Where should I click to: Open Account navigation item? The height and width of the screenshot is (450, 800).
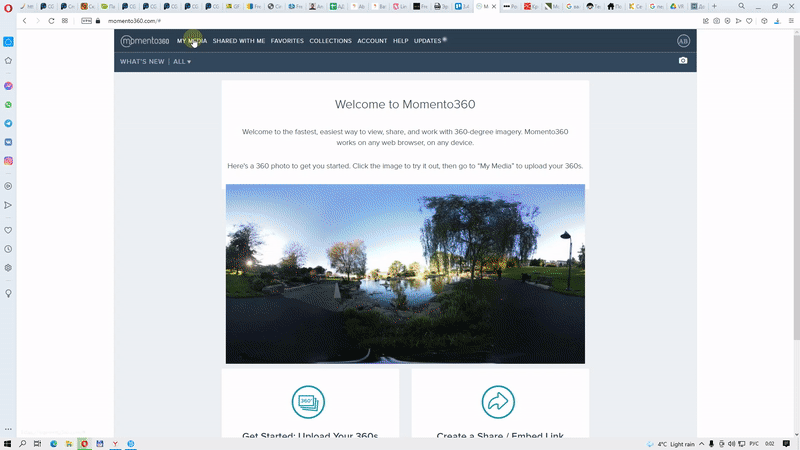click(x=372, y=41)
